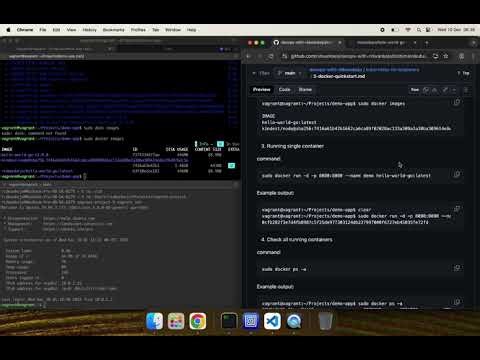Open the screenshot app in Dock
Image resolution: width=480 pixels, height=360 pixels.
tap(251, 321)
